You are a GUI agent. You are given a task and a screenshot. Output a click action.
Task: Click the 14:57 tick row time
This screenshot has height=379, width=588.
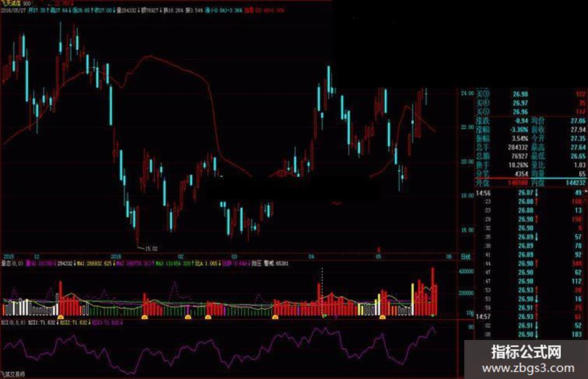[483, 317]
